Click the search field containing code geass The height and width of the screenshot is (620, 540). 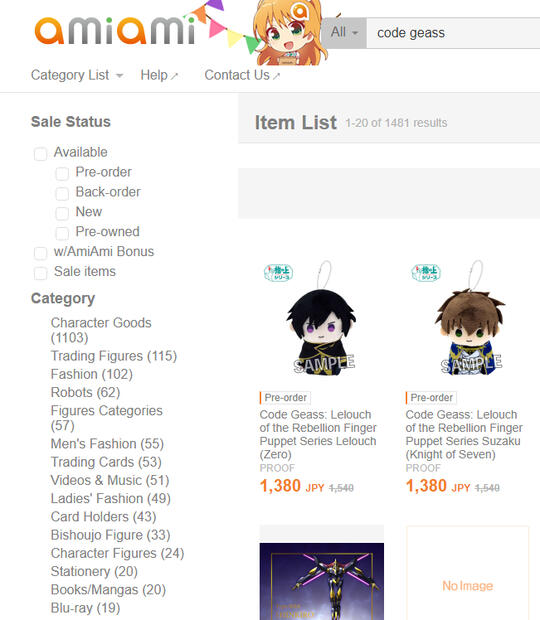pos(453,33)
